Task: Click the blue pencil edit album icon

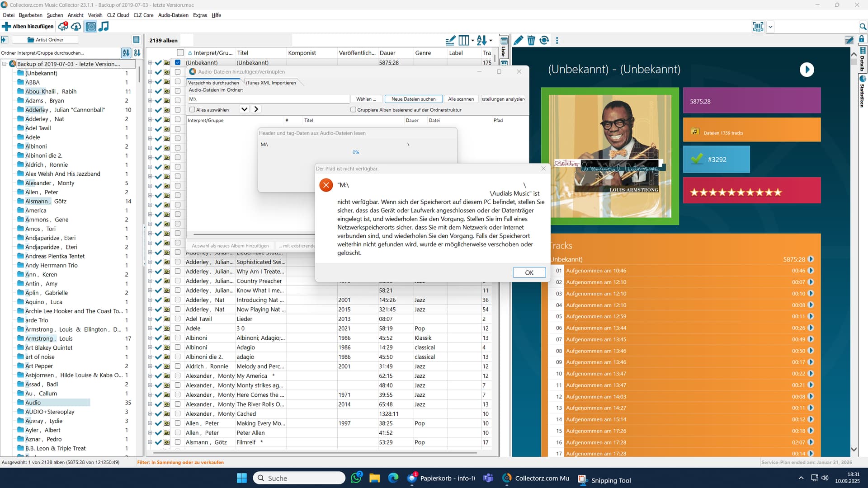Action: (x=519, y=40)
